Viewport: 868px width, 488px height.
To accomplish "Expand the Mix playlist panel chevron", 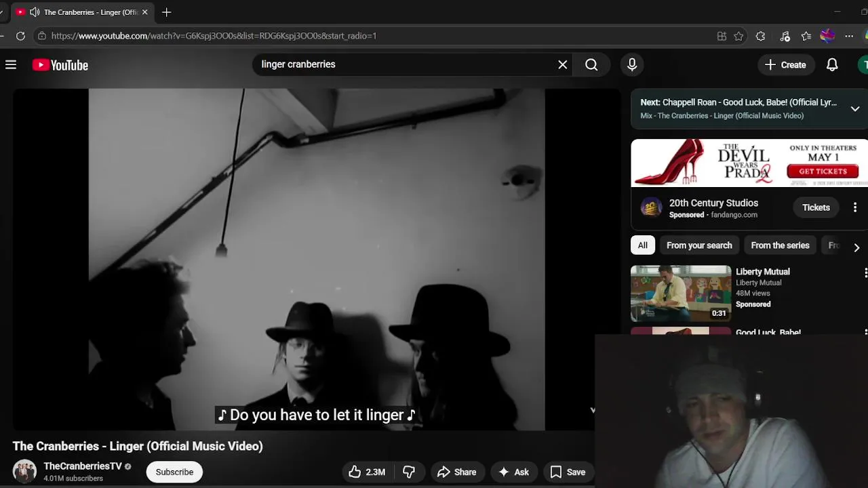I will [x=855, y=108].
